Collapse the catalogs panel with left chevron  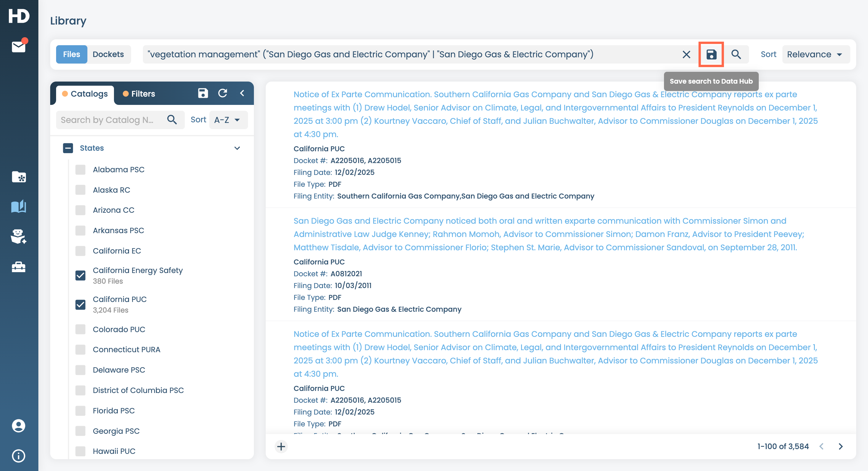pyautogui.click(x=242, y=93)
